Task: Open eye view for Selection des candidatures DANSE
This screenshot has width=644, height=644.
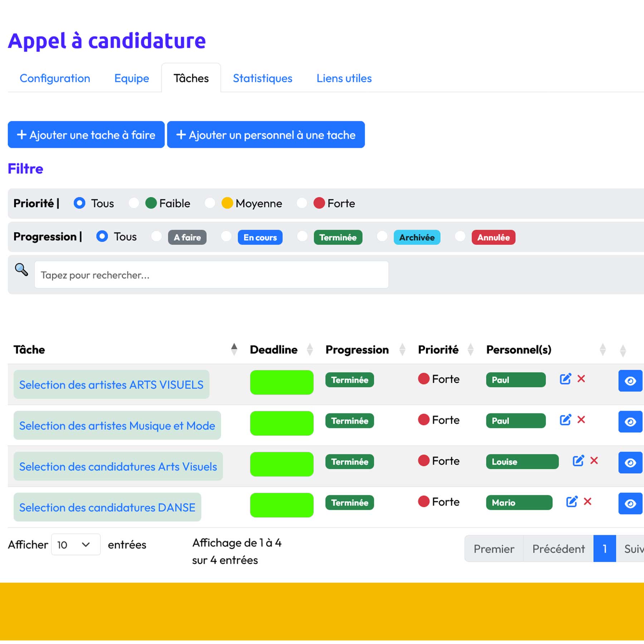Action: coord(630,504)
